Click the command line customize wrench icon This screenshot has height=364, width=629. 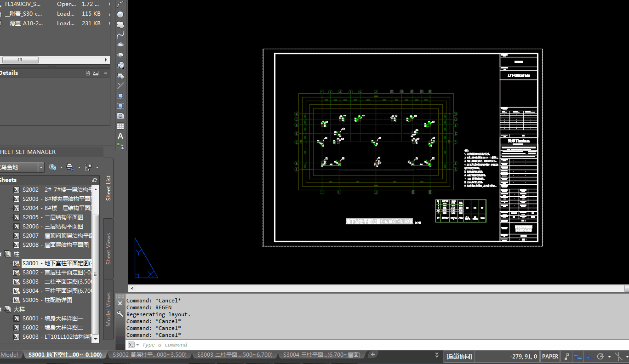pyautogui.click(x=120, y=314)
